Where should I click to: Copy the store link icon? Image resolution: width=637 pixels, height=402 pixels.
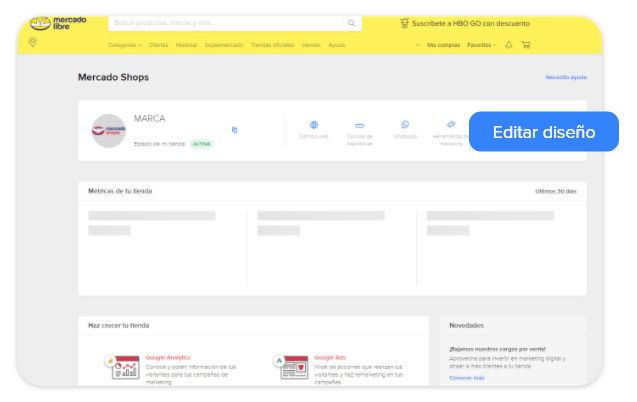point(234,130)
